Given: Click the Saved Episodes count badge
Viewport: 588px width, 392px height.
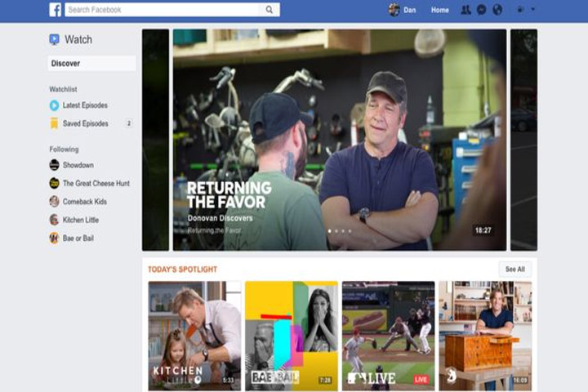Looking at the screenshot, I should [x=129, y=123].
